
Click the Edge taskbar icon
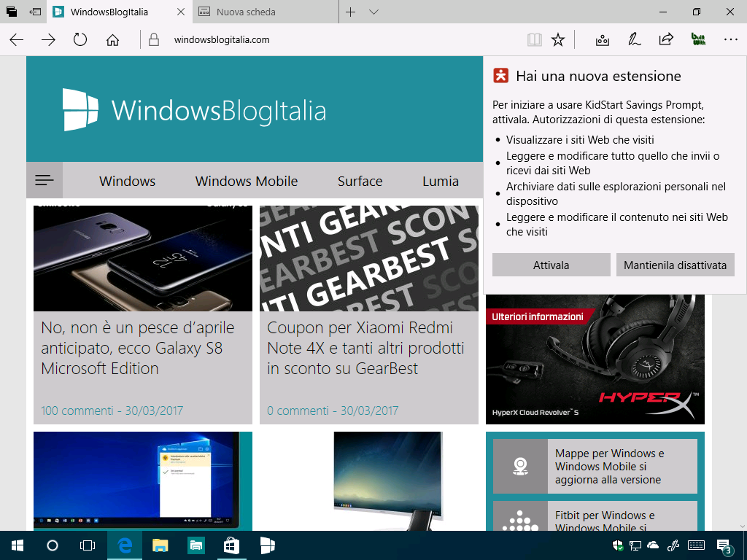[124, 545]
